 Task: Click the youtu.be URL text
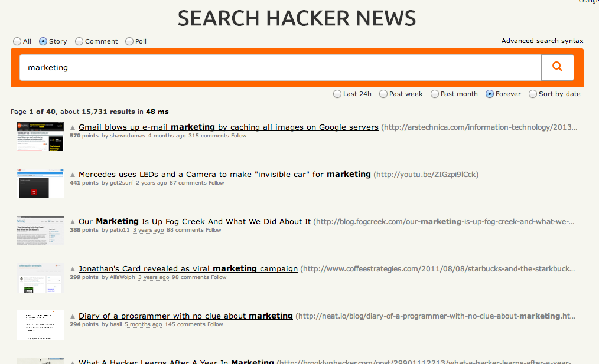(x=426, y=175)
